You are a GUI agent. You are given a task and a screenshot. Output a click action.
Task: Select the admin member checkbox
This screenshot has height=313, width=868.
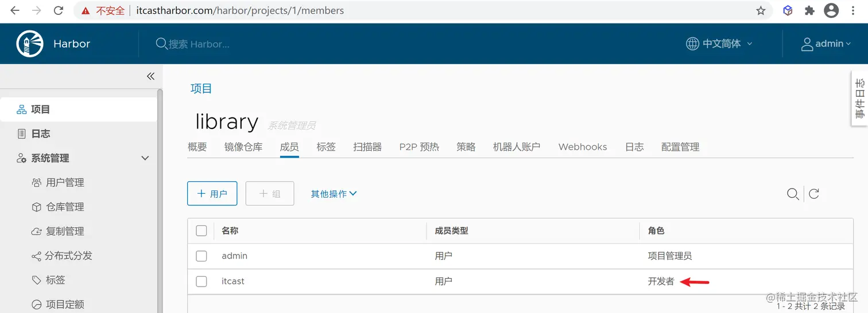point(201,256)
